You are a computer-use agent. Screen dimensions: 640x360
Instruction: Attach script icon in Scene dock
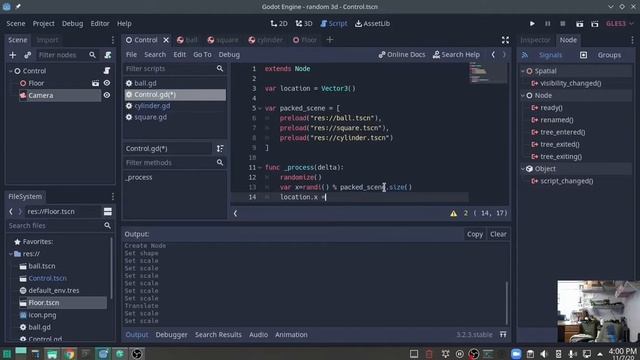pyautogui.click(x=108, y=55)
